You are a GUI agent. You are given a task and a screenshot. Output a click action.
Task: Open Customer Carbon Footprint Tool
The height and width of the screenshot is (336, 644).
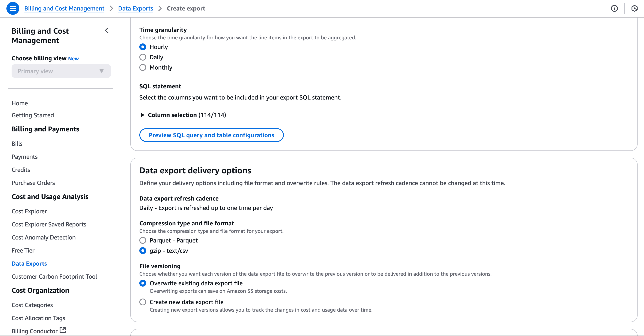point(54,277)
